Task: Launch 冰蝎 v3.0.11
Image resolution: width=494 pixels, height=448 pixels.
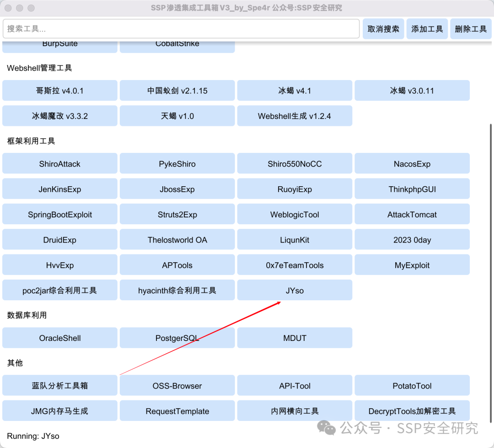Action: pos(412,91)
